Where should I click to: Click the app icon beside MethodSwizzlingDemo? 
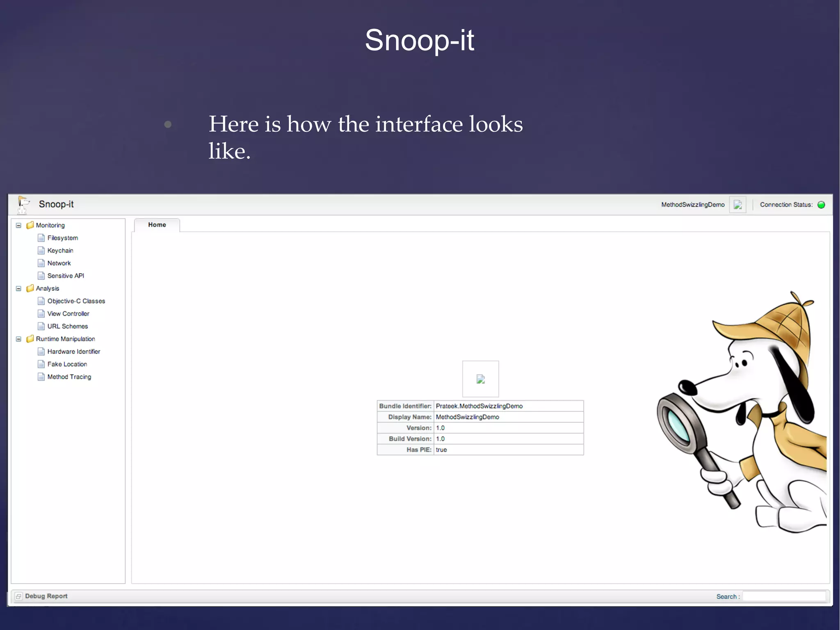tap(737, 205)
